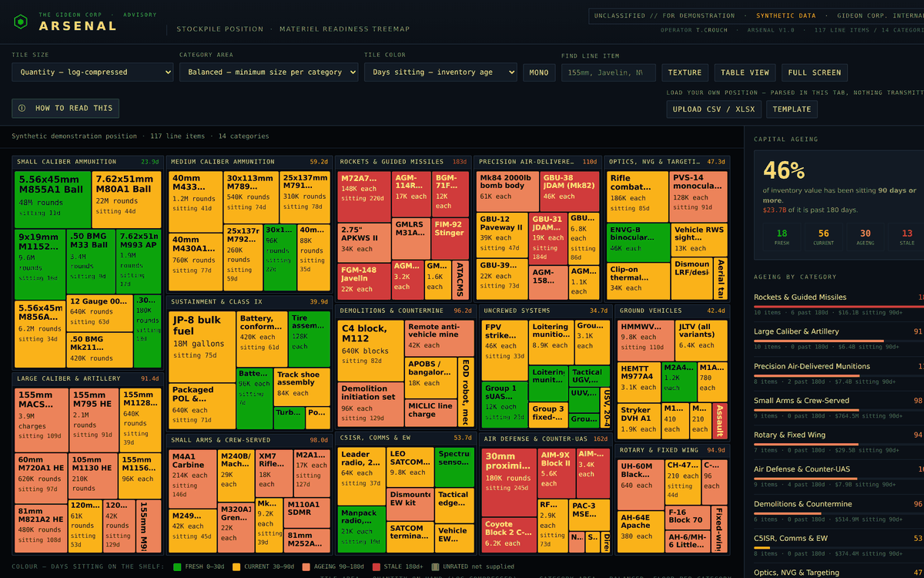Select the 7.62x51mm M80A1 Ball tile

pos(126,199)
